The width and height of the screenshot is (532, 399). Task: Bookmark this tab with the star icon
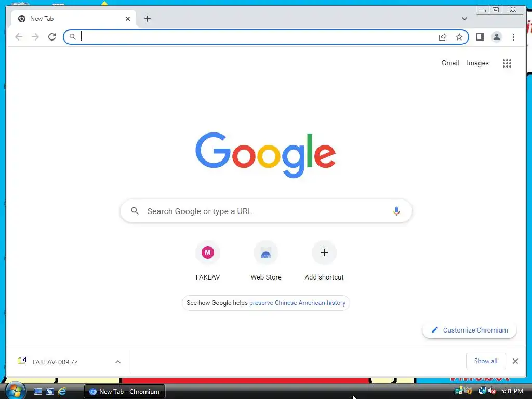click(x=459, y=37)
